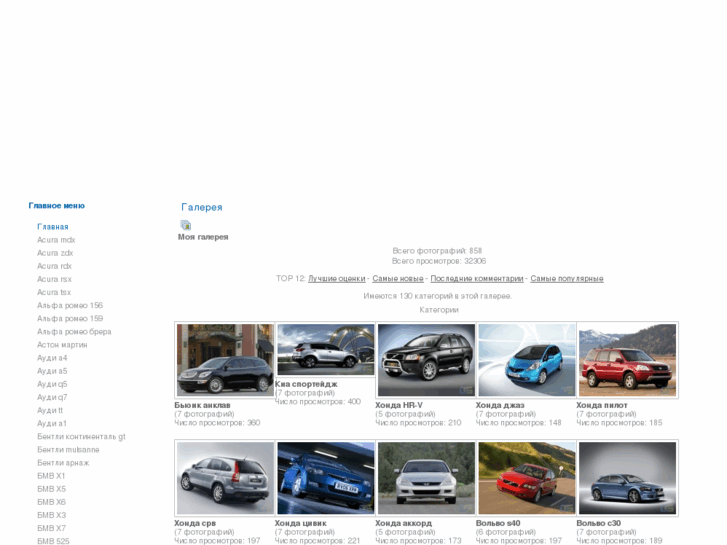Click Вольво s40 category title
The height and width of the screenshot is (545, 727).
click(498, 523)
